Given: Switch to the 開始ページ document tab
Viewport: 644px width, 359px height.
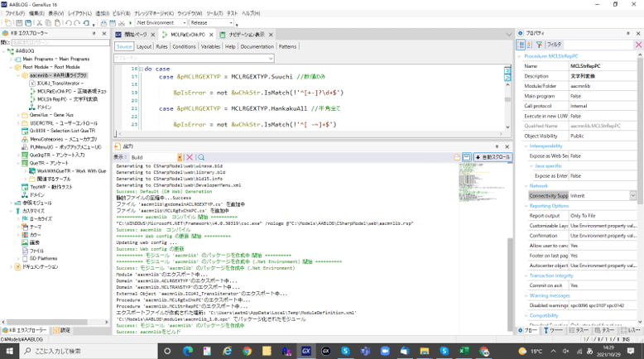Looking at the screenshot, I should (135, 35).
